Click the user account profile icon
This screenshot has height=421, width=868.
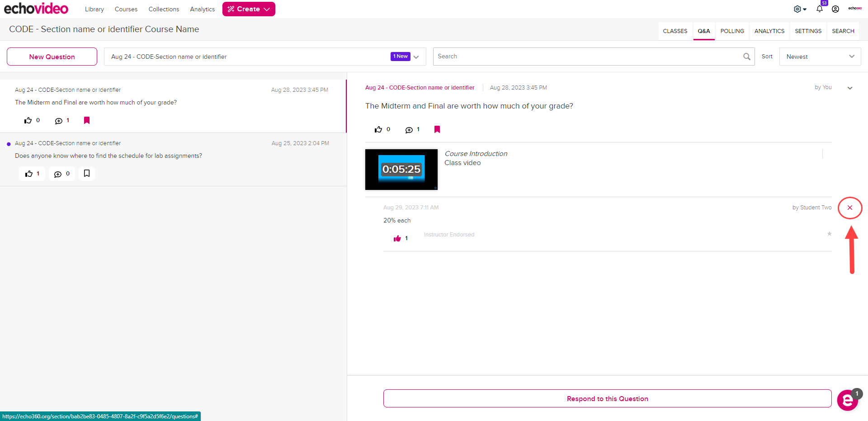coord(835,9)
